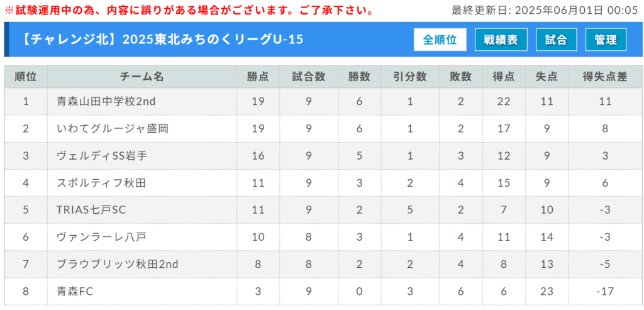This screenshot has width=644, height=310.
Task: Click the 得失点差 column header
Action: pyautogui.click(x=605, y=77)
